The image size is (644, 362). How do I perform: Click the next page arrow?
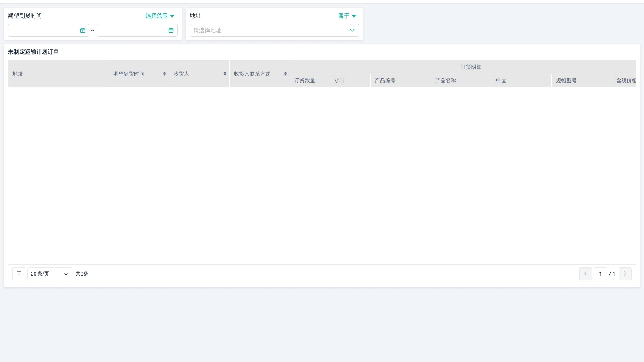coord(625,274)
